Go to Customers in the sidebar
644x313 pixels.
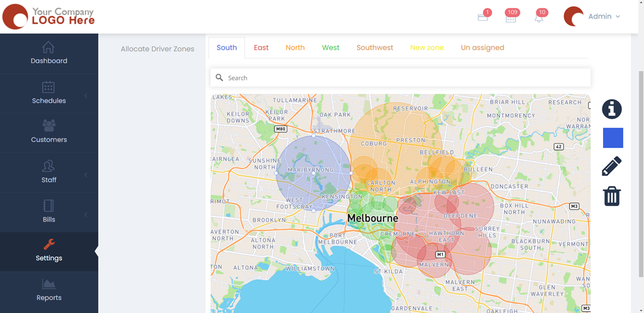coord(49,131)
